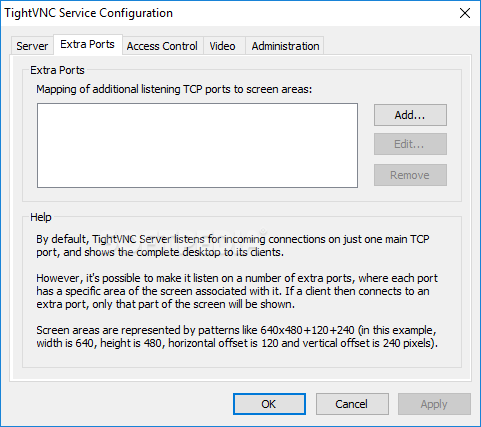
Task: Click the grayed-out Apply button
Action: [434, 404]
